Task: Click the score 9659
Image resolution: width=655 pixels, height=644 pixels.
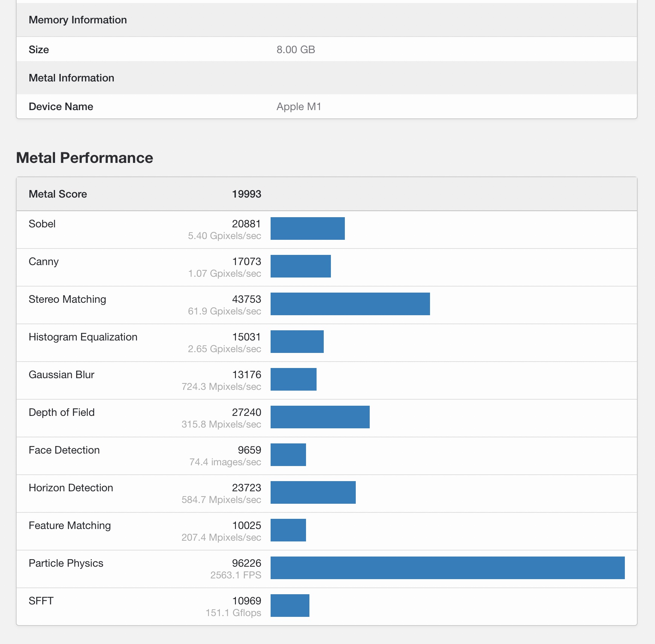Action: (x=249, y=450)
